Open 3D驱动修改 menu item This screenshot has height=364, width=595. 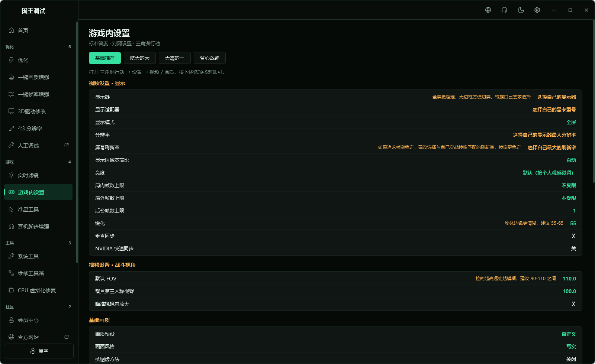coord(38,111)
